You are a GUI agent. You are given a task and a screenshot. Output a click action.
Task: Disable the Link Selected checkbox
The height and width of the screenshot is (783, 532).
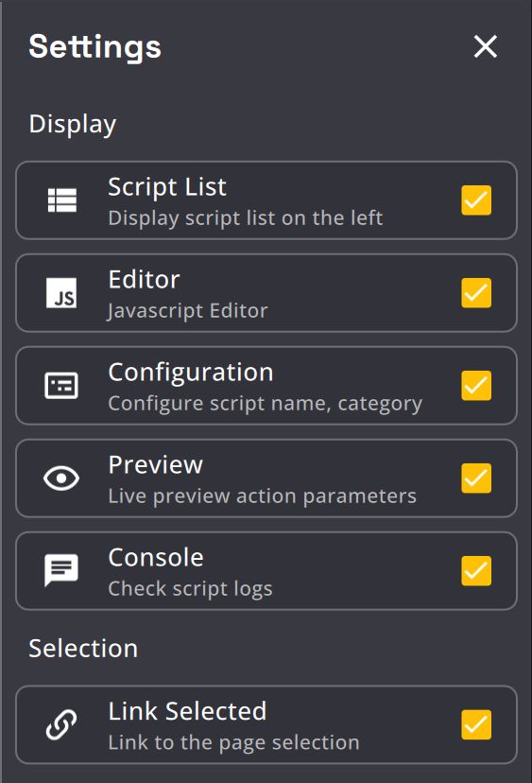coord(476,724)
